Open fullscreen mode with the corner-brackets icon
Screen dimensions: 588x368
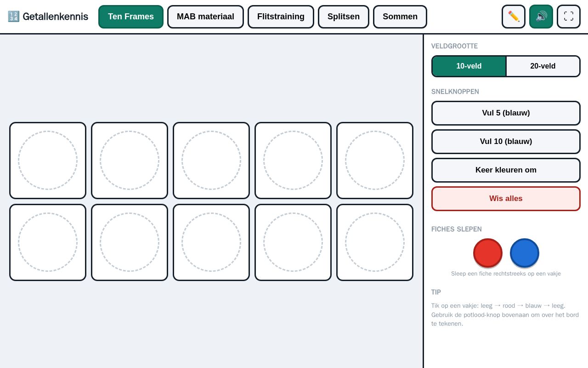[569, 17]
